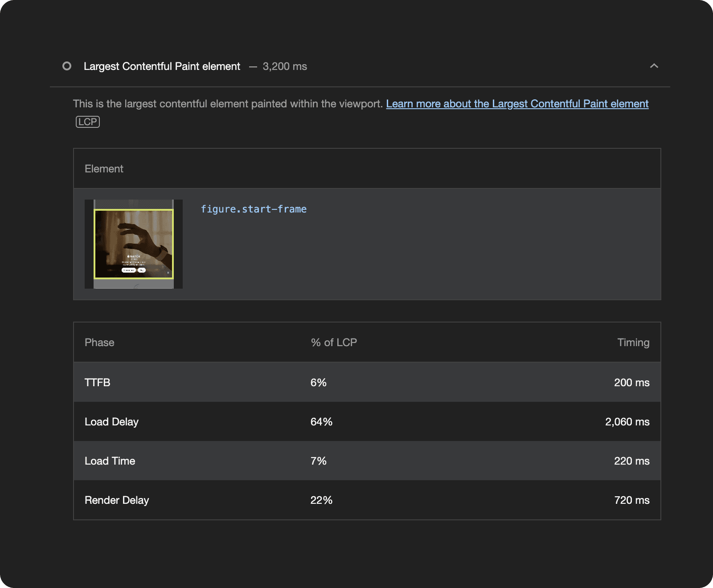
Task: Click the 64% Load Delay percentage
Action: 321,422
